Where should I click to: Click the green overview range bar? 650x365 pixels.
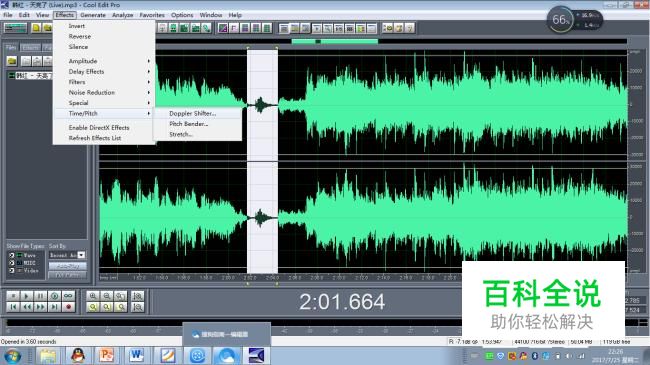click(335, 41)
